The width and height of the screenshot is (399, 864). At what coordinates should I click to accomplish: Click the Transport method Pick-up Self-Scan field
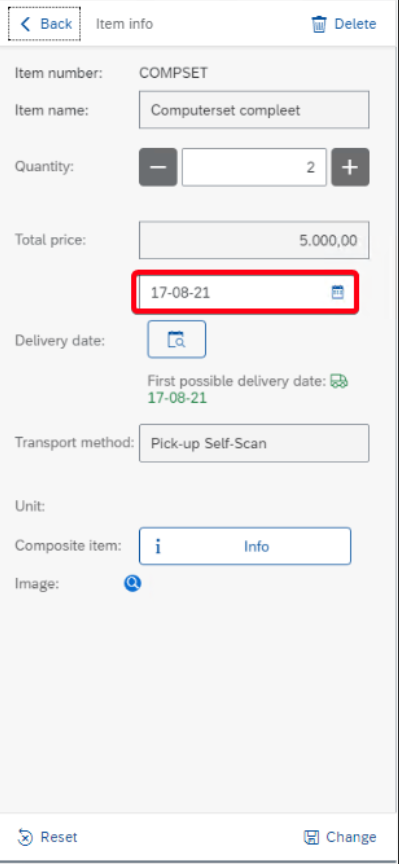tap(254, 443)
